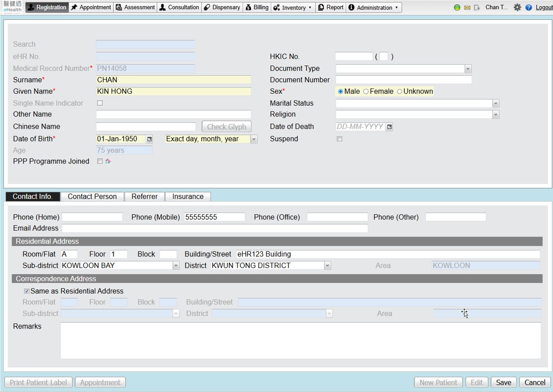Tick the Suspend checkbox
The height and width of the screenshot is (392, 553).
point(339,139)
